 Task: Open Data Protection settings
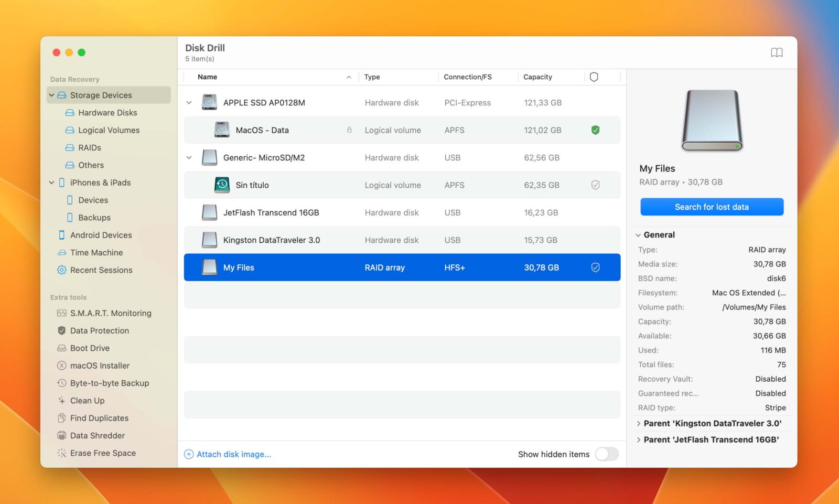tap(100, 330)
